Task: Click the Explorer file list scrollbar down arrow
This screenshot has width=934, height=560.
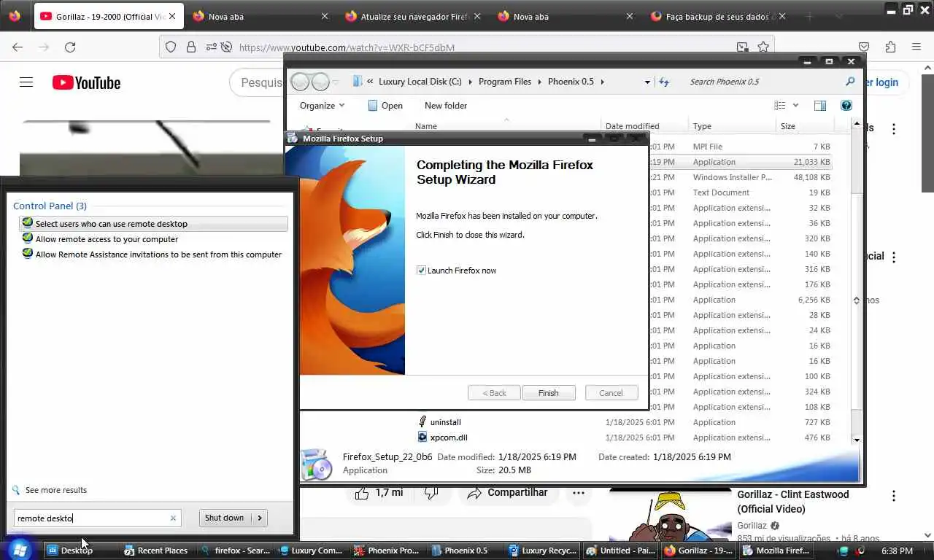Action: 857,439
